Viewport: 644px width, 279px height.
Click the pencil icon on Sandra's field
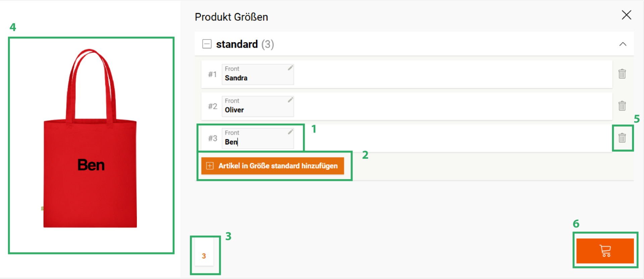tap(290, 68)
